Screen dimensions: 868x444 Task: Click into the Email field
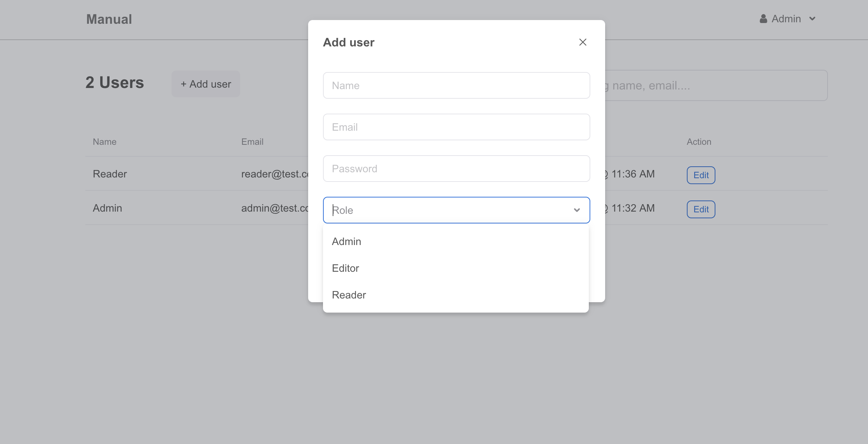[x=456, y=127]
